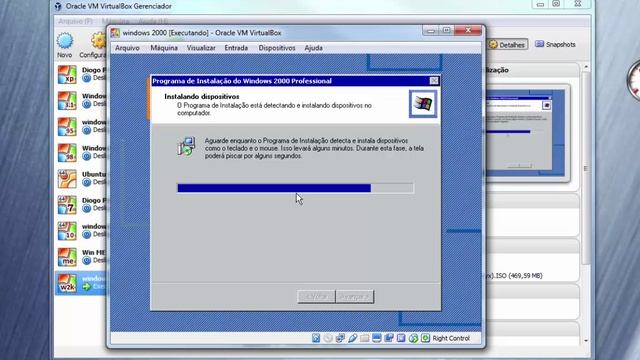Click the disabled Voltar button
The width and height of the screenshot is (640, 360).
[x=316, y=296]
